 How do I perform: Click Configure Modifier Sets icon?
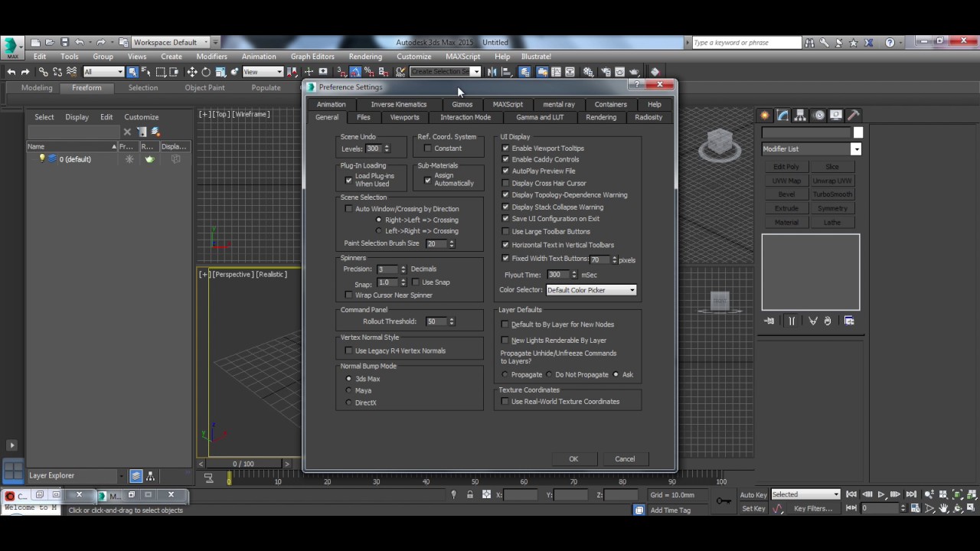tap(849, 321)
